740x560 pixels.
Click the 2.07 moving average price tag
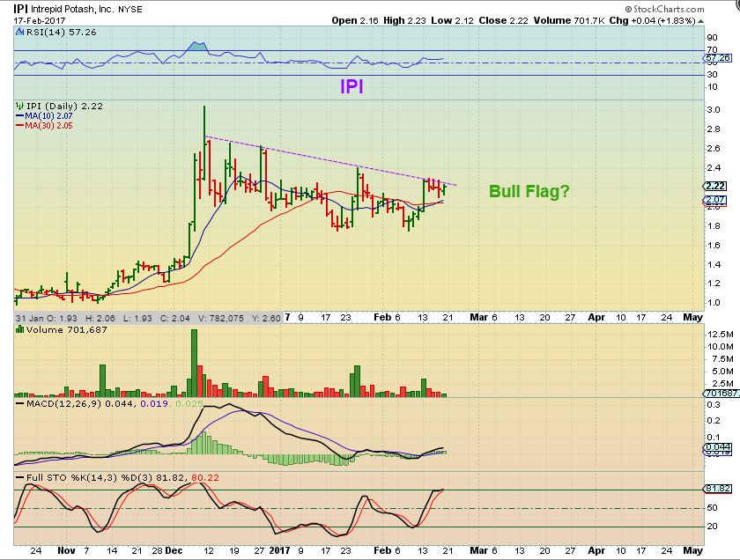point(715,200)
